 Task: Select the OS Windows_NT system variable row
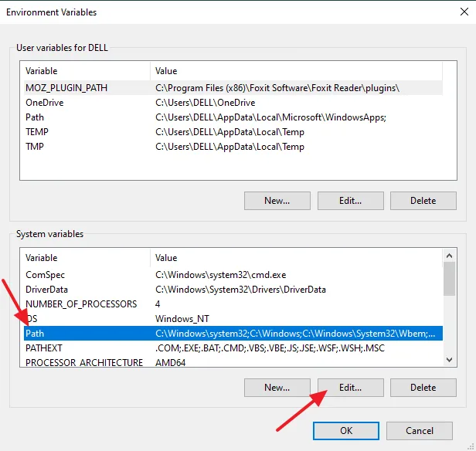(x=233, y=319)
